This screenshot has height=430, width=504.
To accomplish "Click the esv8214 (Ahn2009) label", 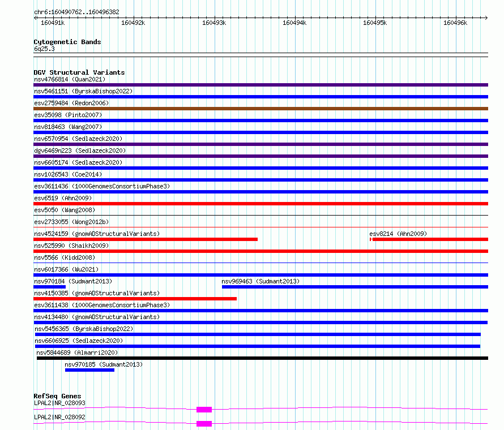I will 398,234.
